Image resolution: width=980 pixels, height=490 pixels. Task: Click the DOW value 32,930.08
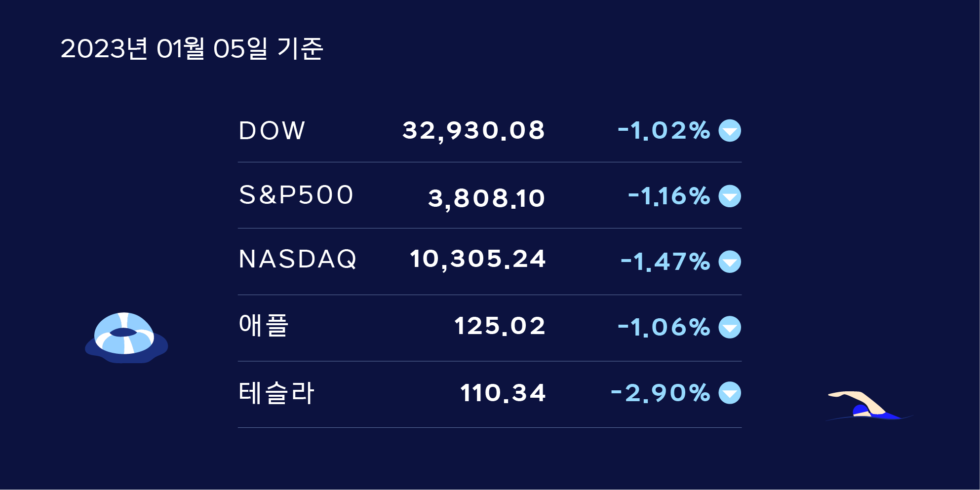tap(474, 131)
